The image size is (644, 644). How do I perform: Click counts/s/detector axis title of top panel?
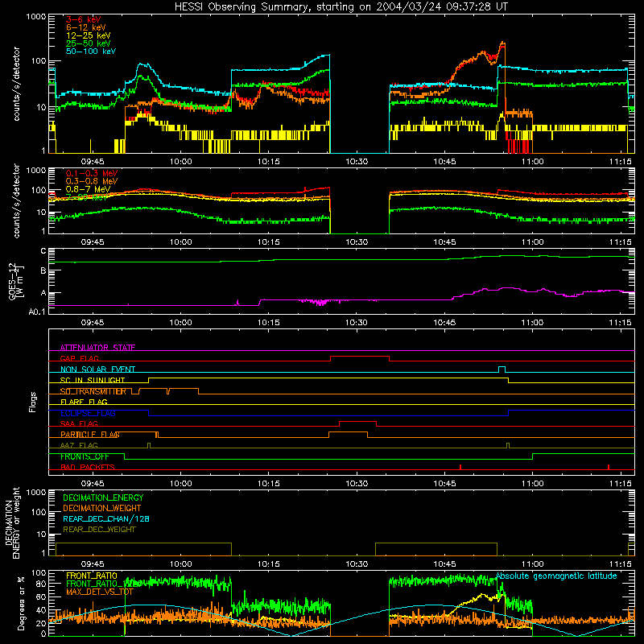16,84
